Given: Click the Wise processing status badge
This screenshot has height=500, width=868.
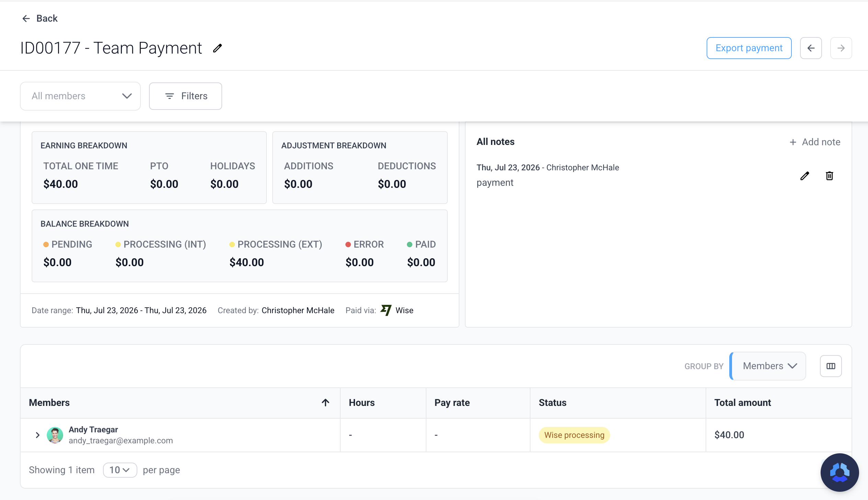Looking at the screenshot, I should pyautogui.click(x=574, y=435).
